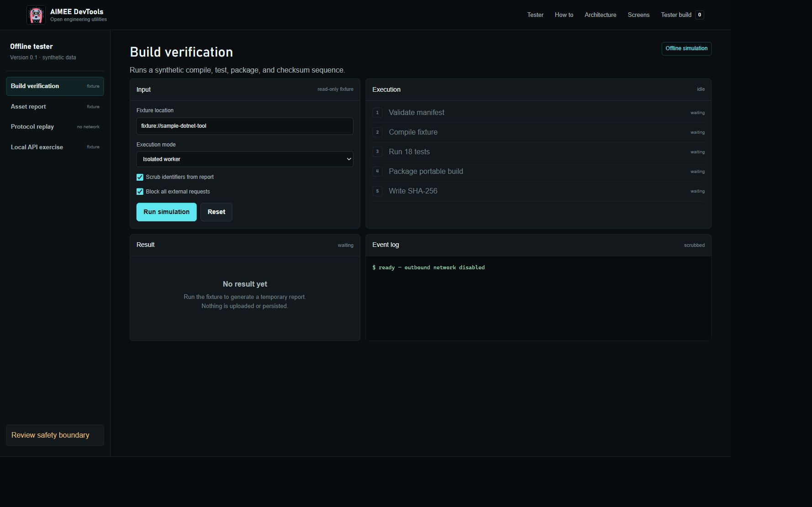This screenshot has width=812, height=507.
Task: Click the Reset button
Action: click(x=216, y=212)
